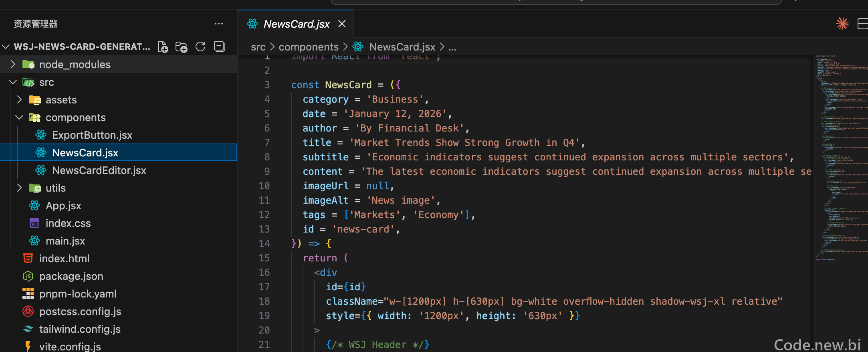Refresh the explorer file tree

(x=200, y=47)
